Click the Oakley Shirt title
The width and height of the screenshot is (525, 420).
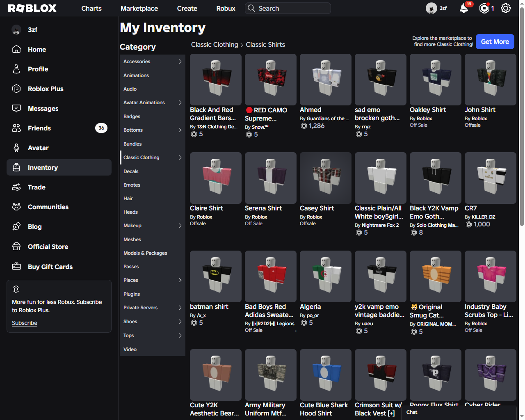point(428,110)
